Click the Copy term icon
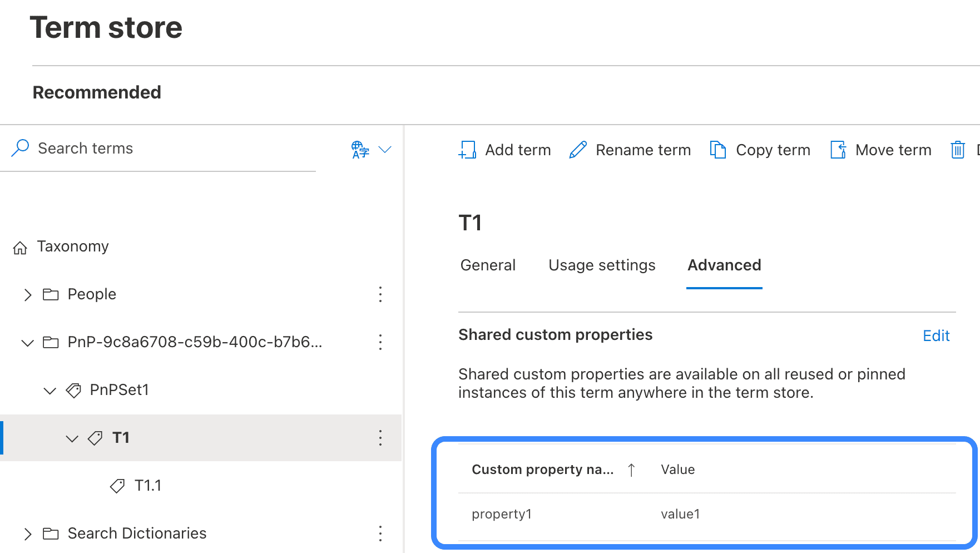Image resolution: width=980 pixels, height=553 pixels. 718,150
